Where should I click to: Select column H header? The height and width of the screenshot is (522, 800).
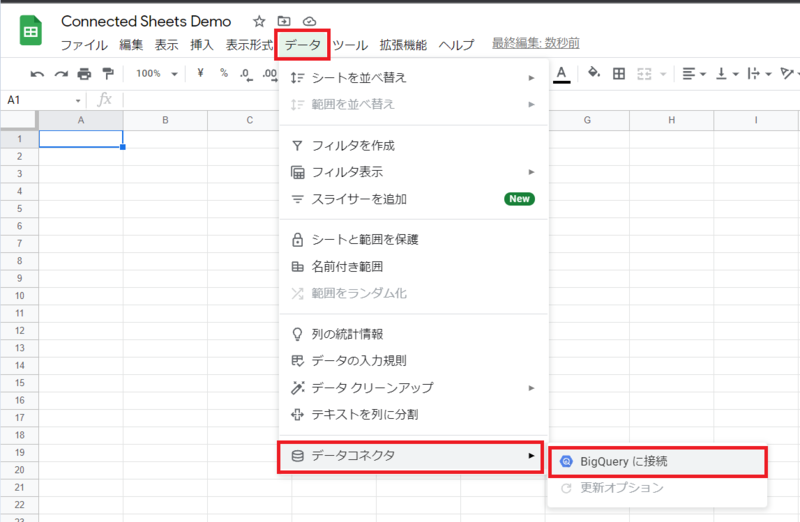(x=671, y=120)
